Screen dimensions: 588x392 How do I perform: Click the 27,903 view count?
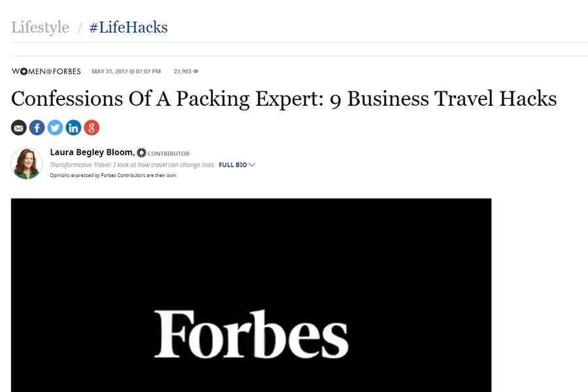tap(182, 71)
